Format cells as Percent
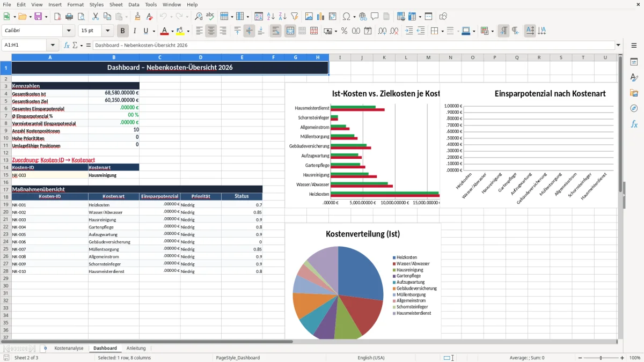This screenshot has height=362, width=644. click(344, 31)
